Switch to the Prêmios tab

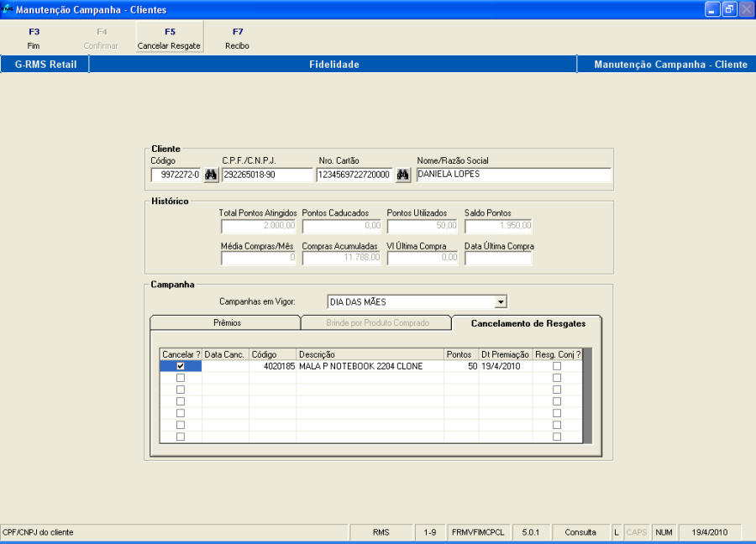226,323
